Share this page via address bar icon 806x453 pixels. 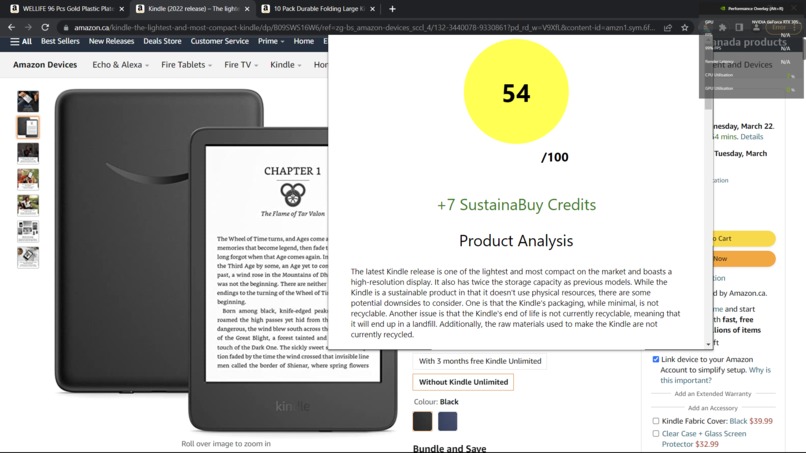pyautogui.click(x=668, y=28)
